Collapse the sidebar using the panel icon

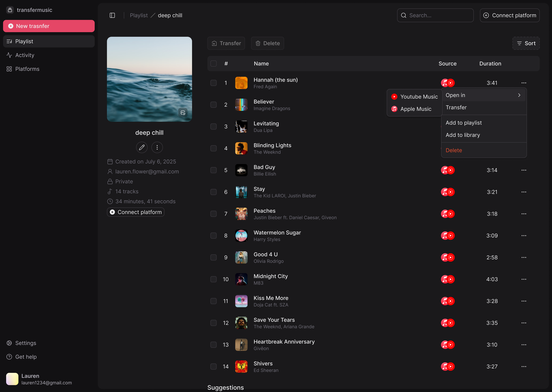pyautogui.click(x=112, y=15)
